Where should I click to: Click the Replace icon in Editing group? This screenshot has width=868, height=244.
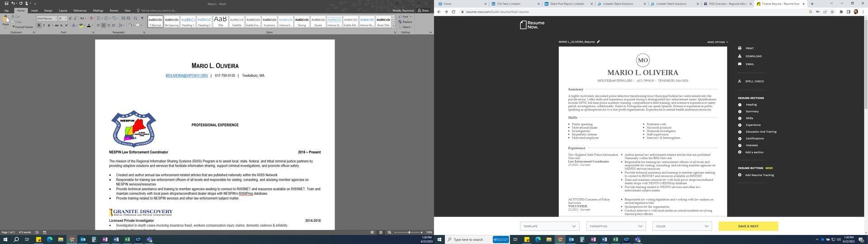point(400,22)
